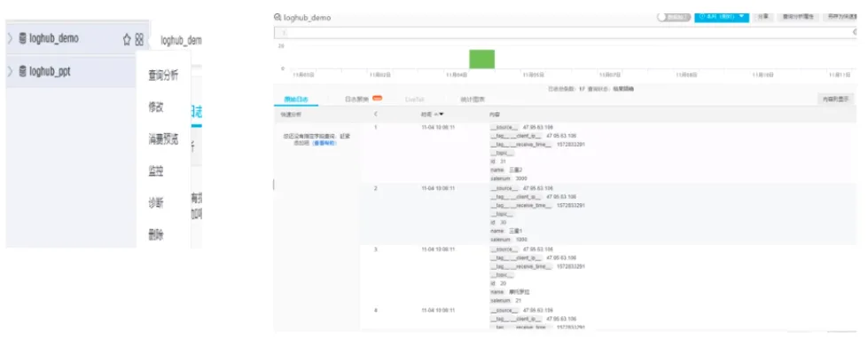Image resolution: width=868 pixels, height=348 pixels.
Task: Click id value 20 in log 3
Action: (x=504, y=283)
